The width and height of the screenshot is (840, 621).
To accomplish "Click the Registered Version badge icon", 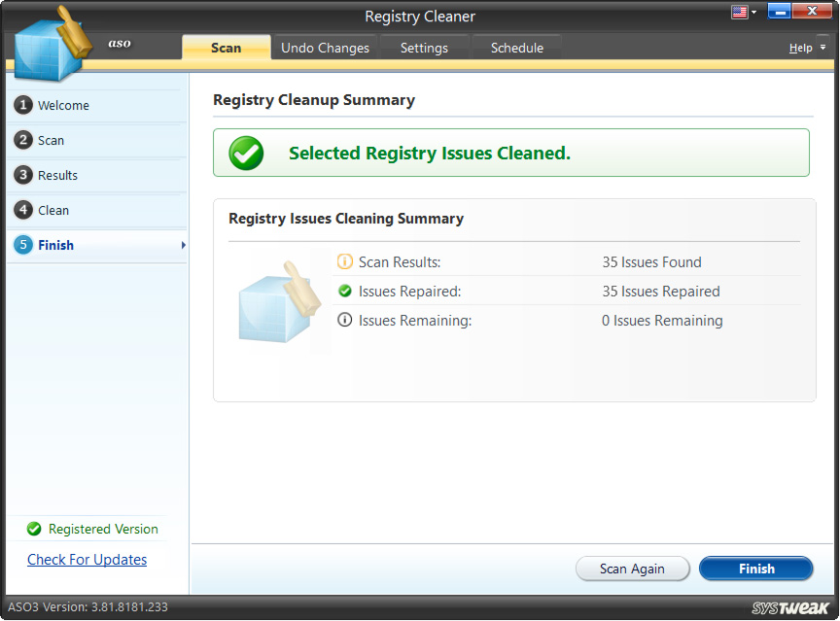I will point(33,529).
